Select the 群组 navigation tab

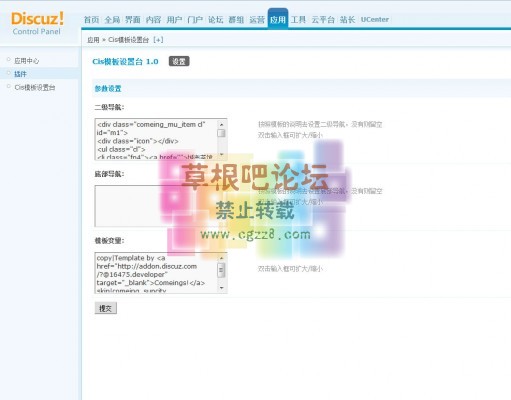(x=236, y=20)
